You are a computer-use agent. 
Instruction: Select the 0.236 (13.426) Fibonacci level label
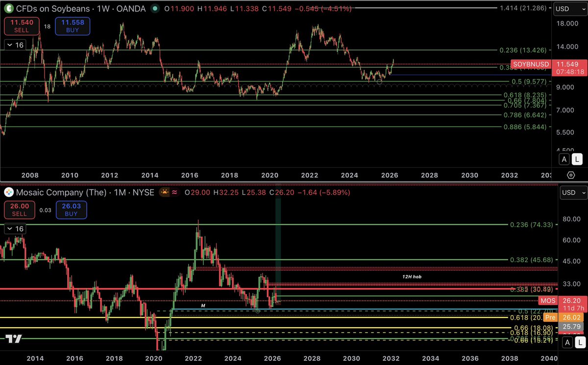click(523, 50)
